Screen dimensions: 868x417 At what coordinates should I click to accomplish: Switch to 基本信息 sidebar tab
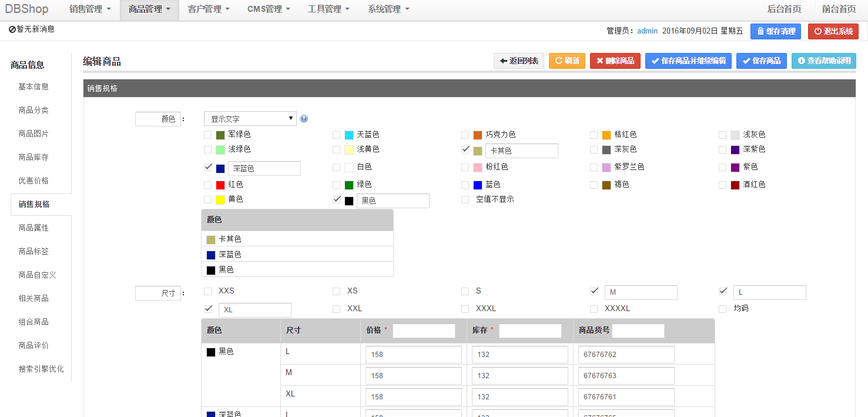(x=33, y=86)
